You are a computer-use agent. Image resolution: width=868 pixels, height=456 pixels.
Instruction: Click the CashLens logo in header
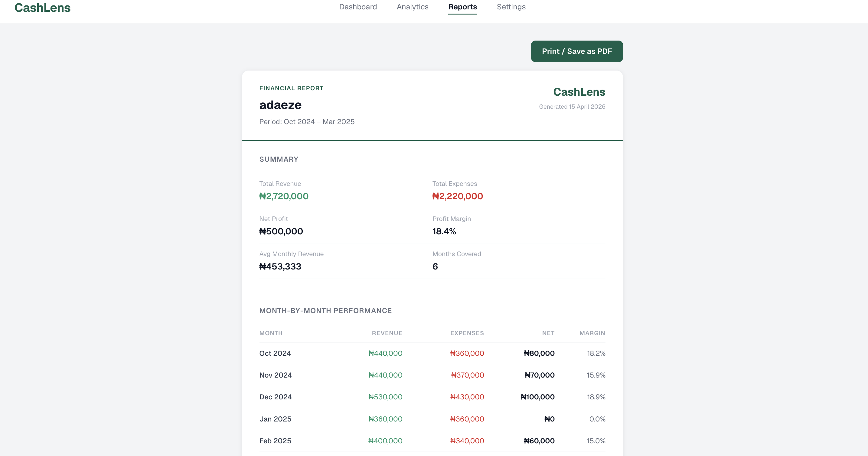[x=42, y=8]
